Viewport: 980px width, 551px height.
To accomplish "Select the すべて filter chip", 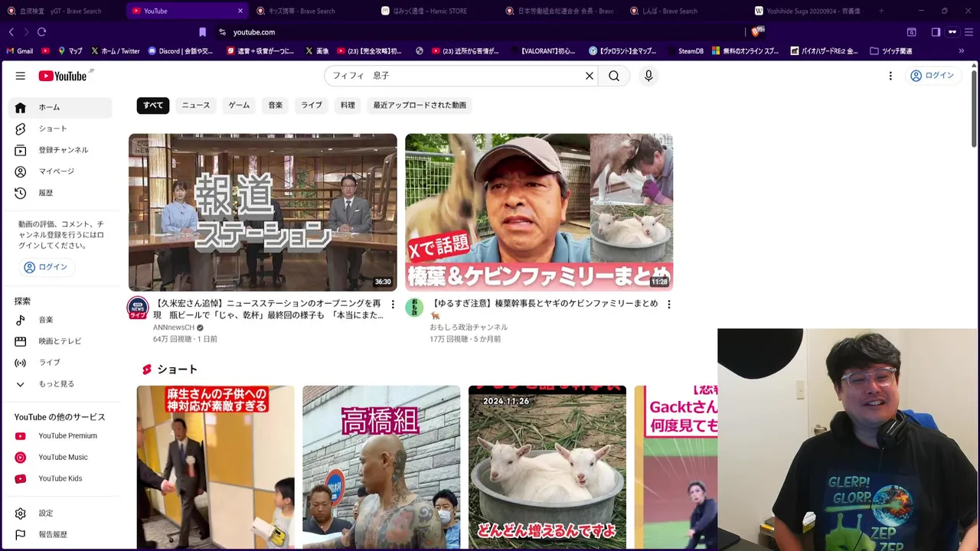I will 153,106.
